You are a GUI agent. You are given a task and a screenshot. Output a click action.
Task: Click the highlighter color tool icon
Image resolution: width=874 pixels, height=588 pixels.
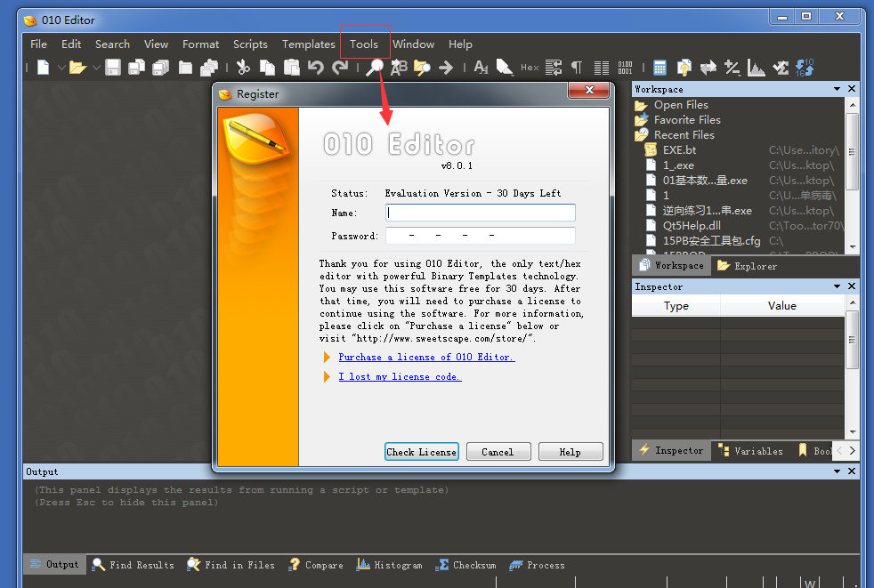coord(505,68)
